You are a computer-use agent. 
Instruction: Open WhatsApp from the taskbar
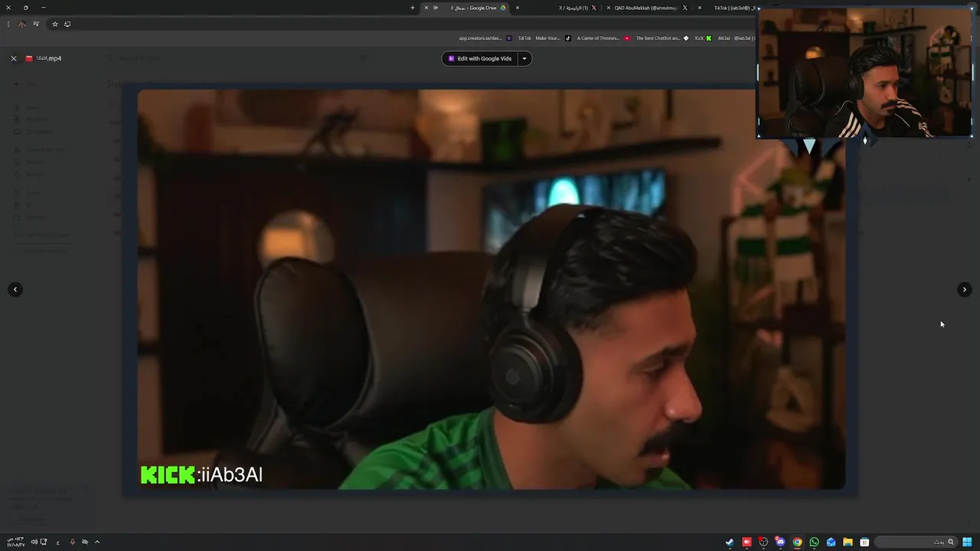(x=814, y=542)
